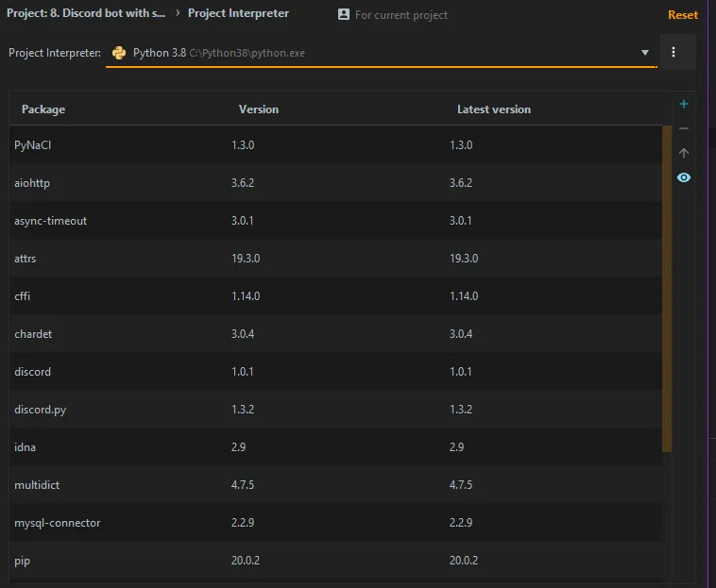Viewport: 716px width, 588px height.
Task: Click version 3.0.1 of async-timeout
Action: 242,221
